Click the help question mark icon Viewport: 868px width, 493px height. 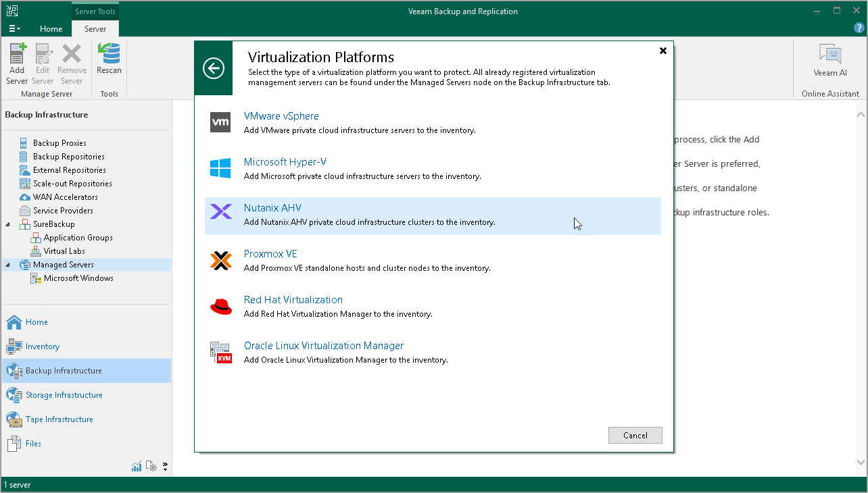859,28
